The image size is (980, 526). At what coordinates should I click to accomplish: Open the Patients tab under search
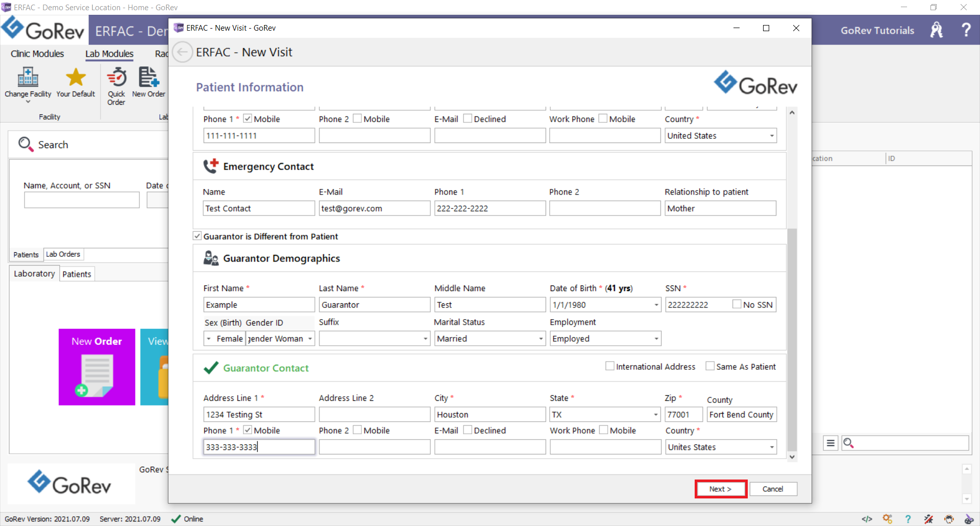pos(26,254)
